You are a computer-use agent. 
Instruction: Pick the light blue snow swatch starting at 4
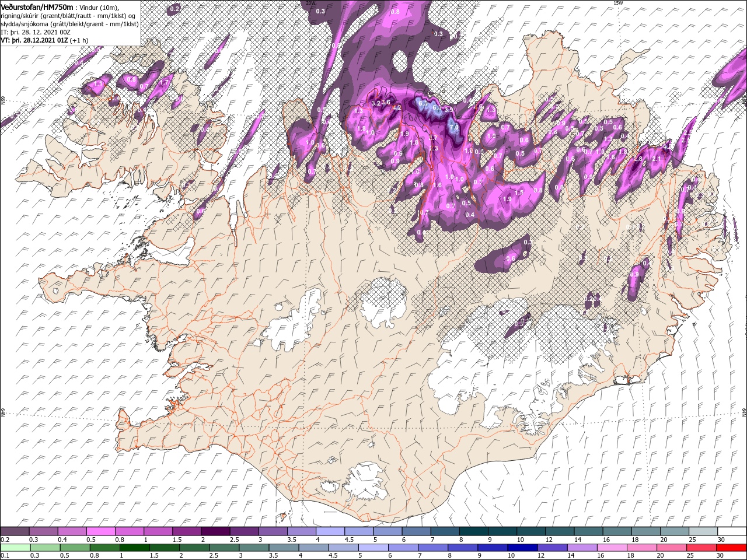tap(330, 531)
